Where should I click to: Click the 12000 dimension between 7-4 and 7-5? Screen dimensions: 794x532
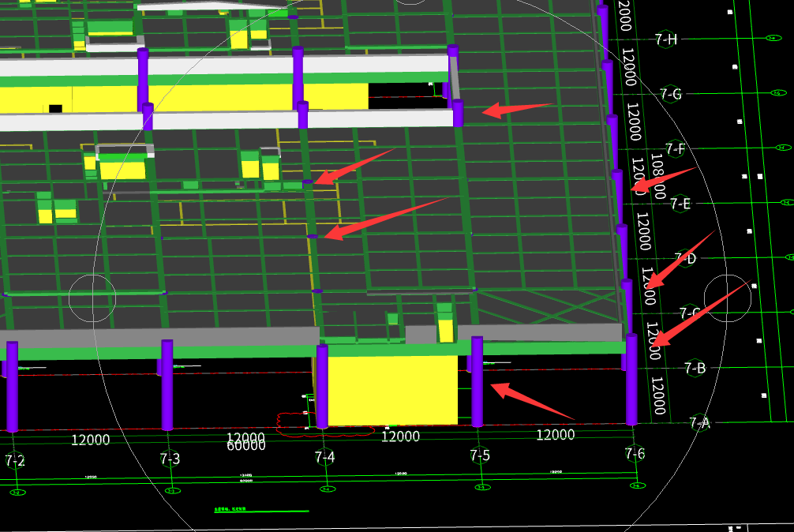(x=400, y=436)
